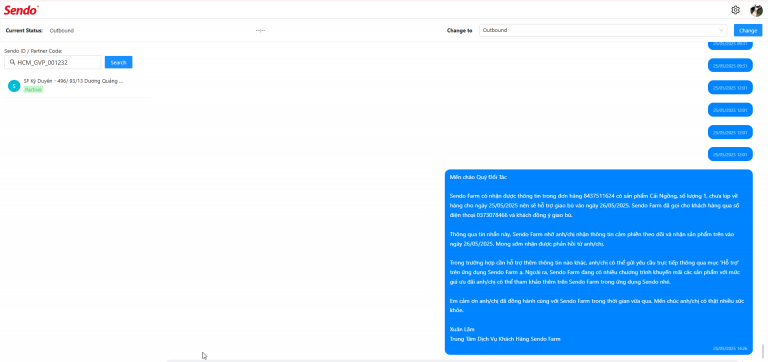Viewport: 768px width, 362px height.
Task: Select the SF Kỳ Duyên partner result
Action: [77, 86]
